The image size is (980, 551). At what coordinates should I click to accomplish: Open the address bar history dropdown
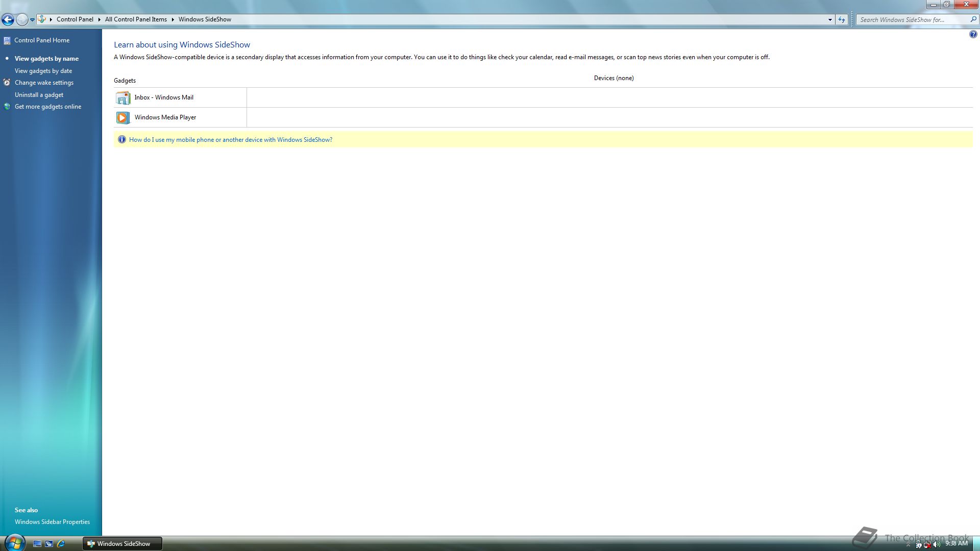coord(830,20)
